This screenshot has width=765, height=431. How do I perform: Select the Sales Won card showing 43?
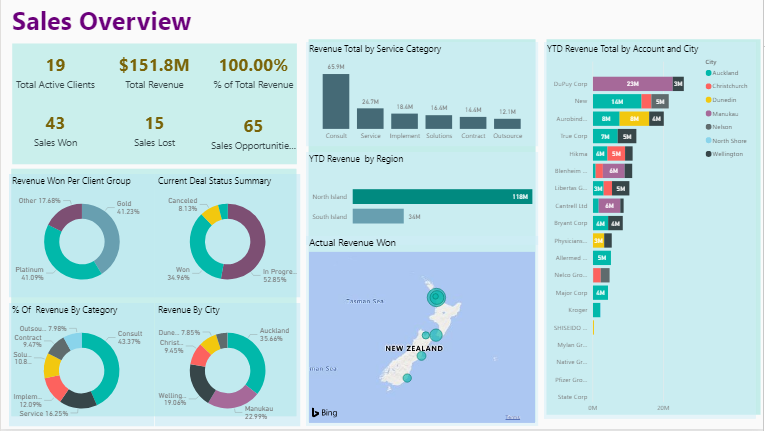coord(55,131)
